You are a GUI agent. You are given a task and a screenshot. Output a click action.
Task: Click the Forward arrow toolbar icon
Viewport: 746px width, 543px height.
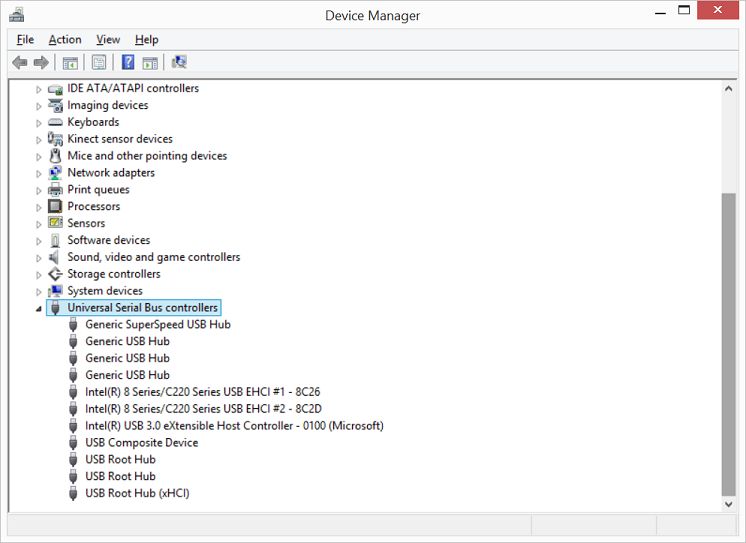pos(41,62)
